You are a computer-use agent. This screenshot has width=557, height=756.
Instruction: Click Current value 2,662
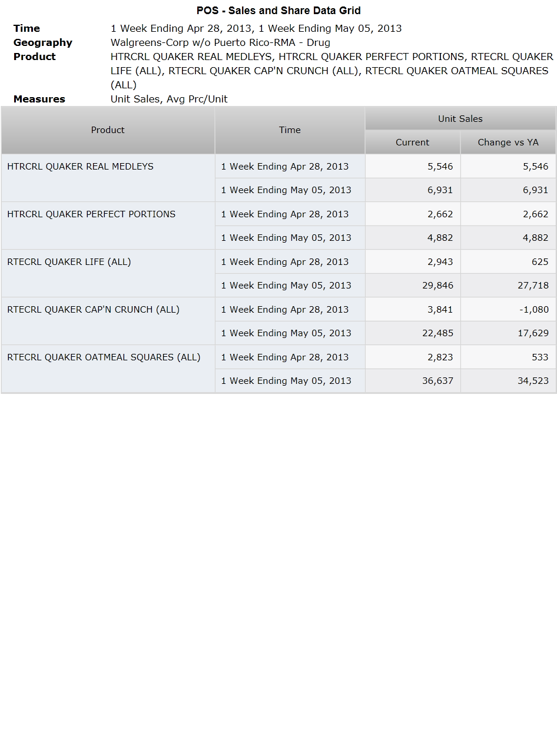click(413, 214)
